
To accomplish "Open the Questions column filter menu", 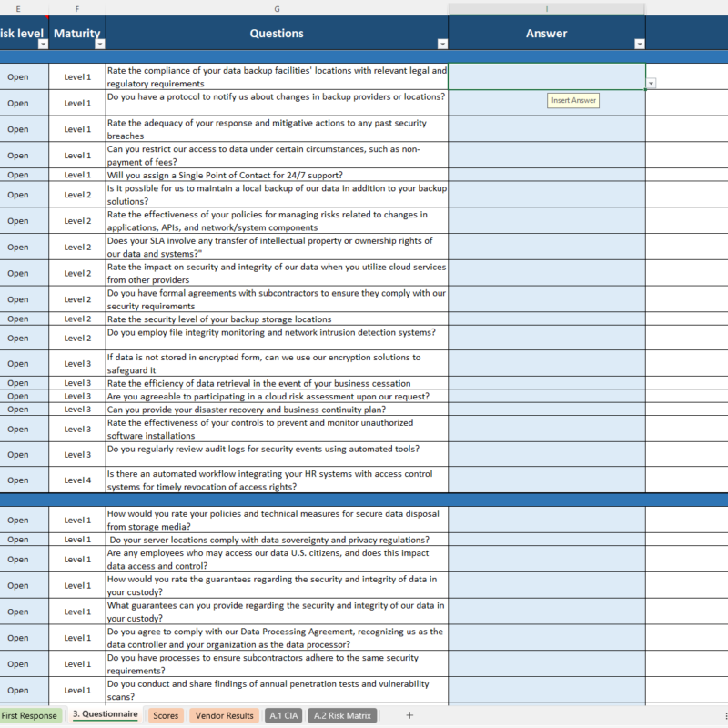I will coord(442,43).
